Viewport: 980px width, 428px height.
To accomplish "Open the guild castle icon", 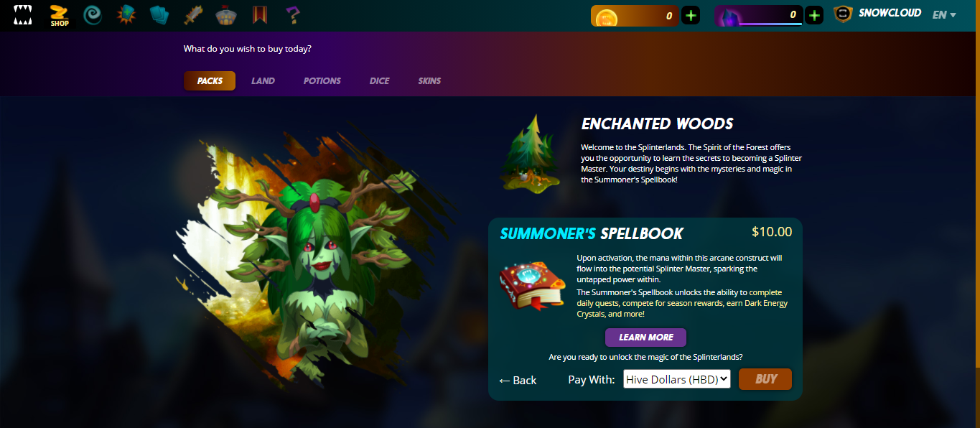I will pyautogui.click(x=227, y=15).
